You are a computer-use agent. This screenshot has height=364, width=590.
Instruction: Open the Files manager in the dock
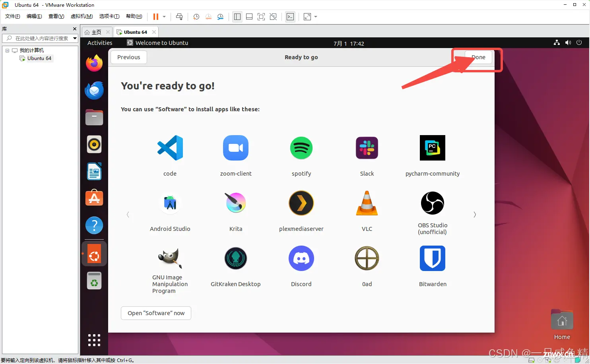94,117
